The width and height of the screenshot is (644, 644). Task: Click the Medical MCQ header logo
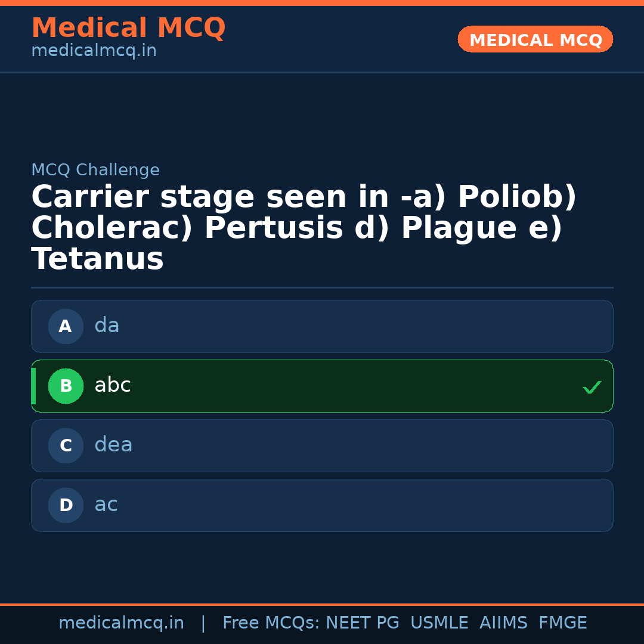(128, 28)
